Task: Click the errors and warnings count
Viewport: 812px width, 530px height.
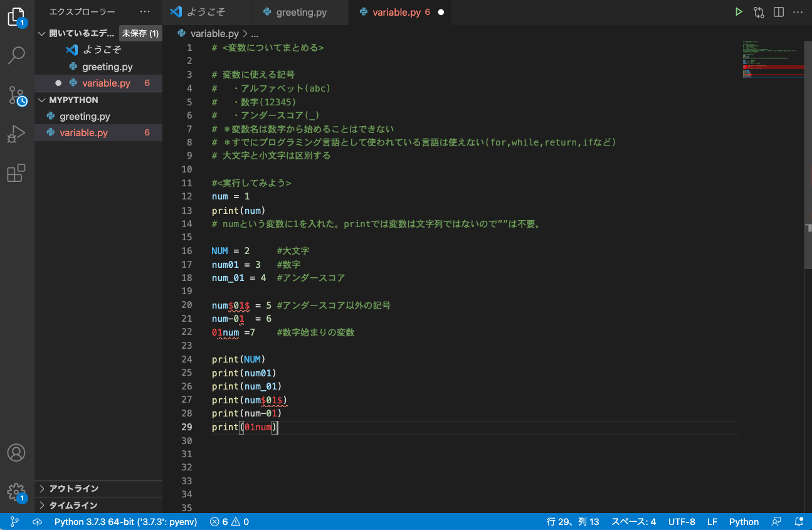Action: pyautogui.click(x=229, y=522)
